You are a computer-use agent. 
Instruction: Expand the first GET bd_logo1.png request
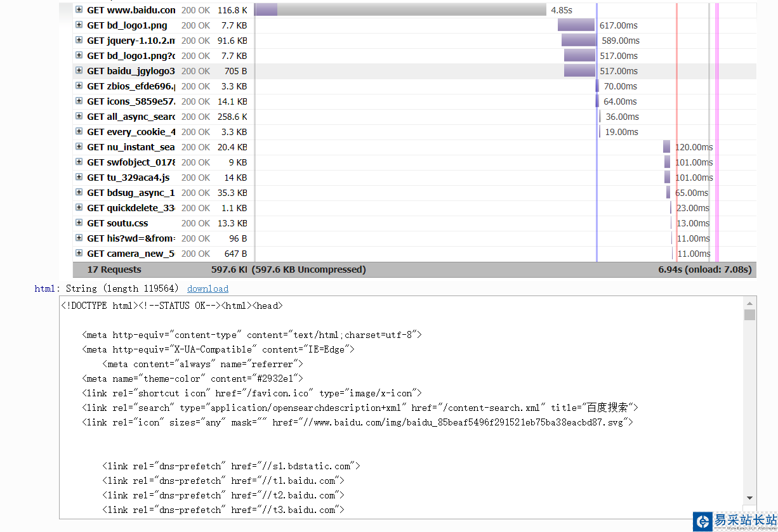[79, 25]
